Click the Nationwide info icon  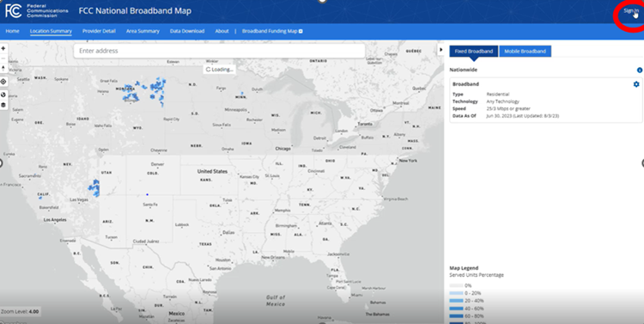tap(639, 70)
